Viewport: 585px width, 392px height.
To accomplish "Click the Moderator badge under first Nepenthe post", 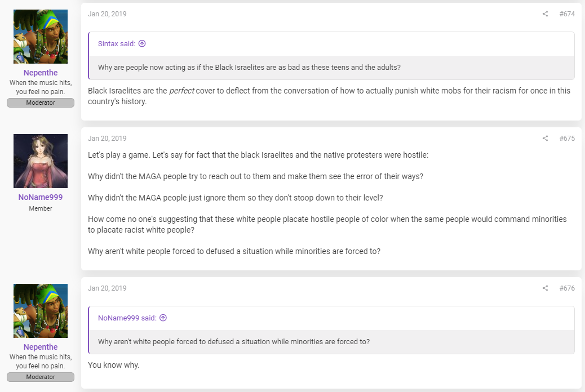I will click(41, 103).
